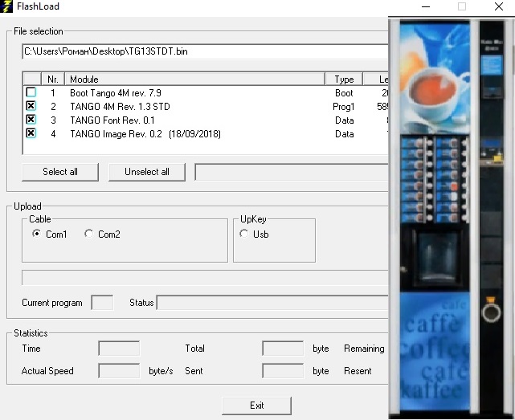The image size is (515, 420).
Task: Click the FlashLoad lightning app icon
Action: 6,6
